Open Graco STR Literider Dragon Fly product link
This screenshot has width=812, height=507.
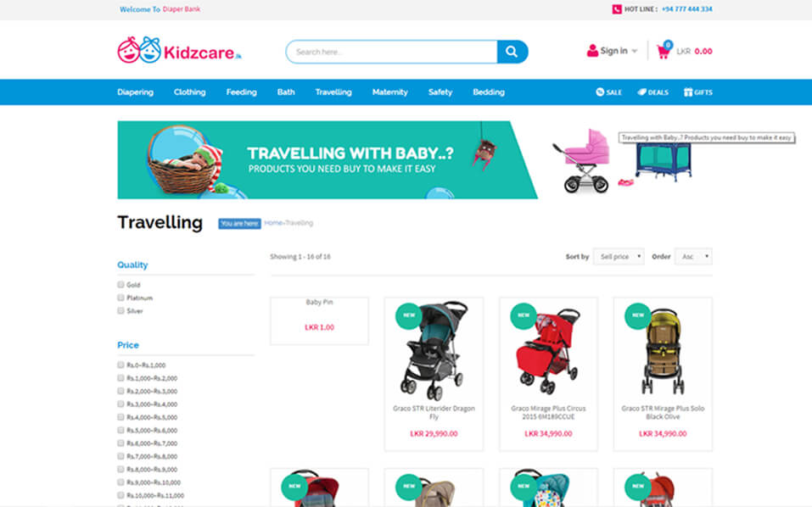(434, 412)
